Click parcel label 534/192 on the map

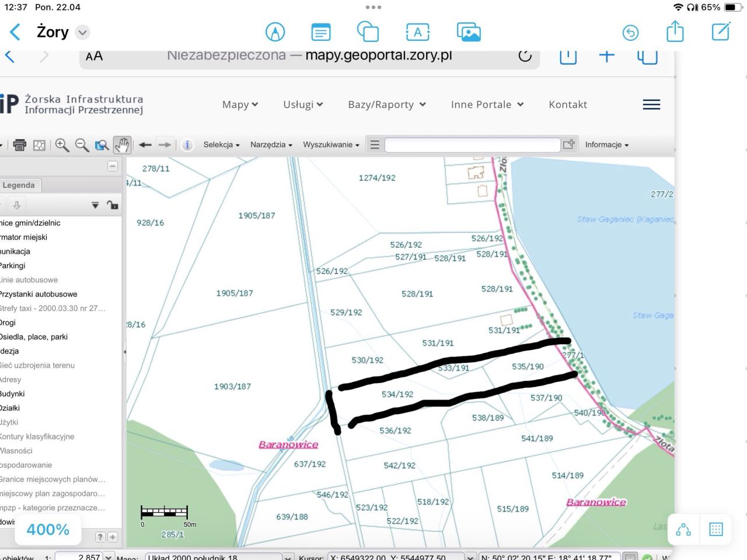pos(397,394)
